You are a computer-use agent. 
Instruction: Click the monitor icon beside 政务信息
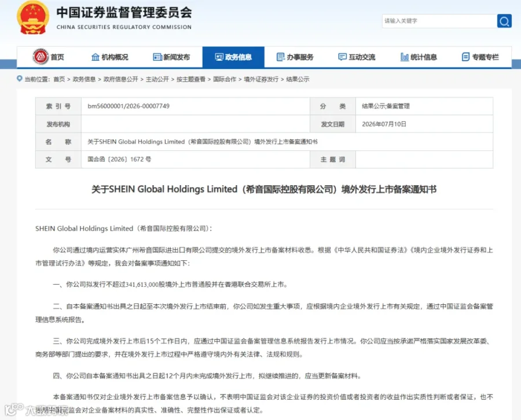click(x=219, y=57)
